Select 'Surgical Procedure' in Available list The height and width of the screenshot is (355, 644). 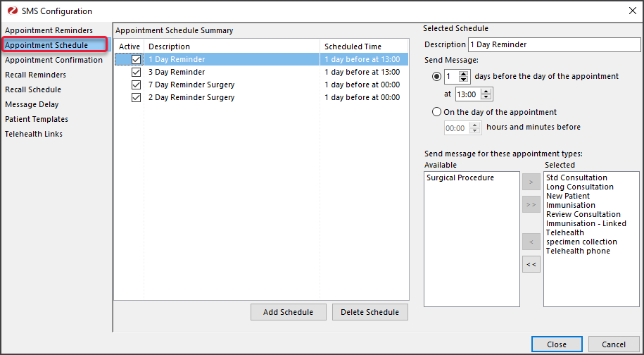460,178
